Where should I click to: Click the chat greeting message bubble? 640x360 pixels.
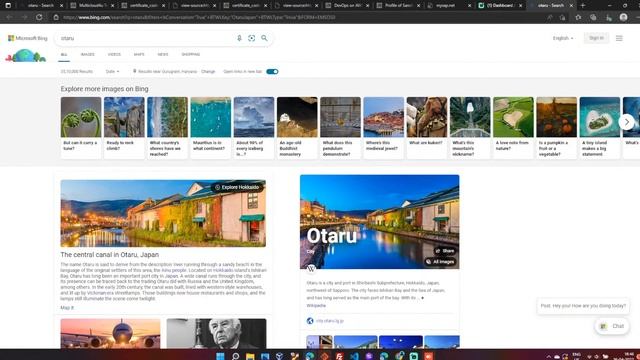583,306
